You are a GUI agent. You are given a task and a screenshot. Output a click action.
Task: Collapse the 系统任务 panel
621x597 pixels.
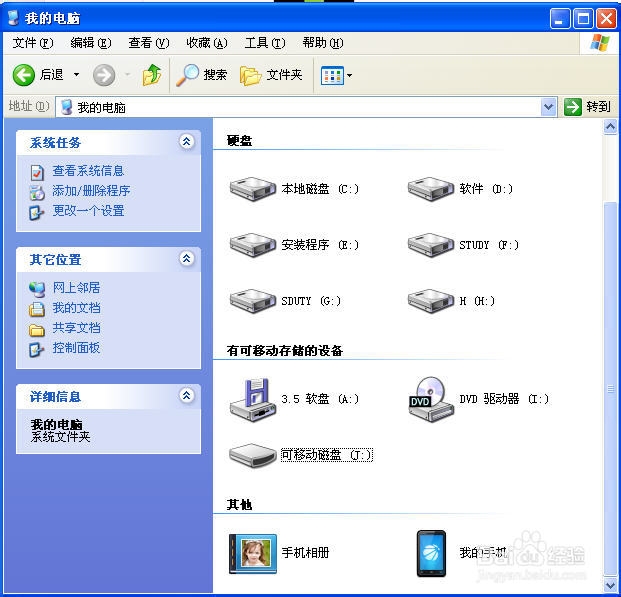187,141
